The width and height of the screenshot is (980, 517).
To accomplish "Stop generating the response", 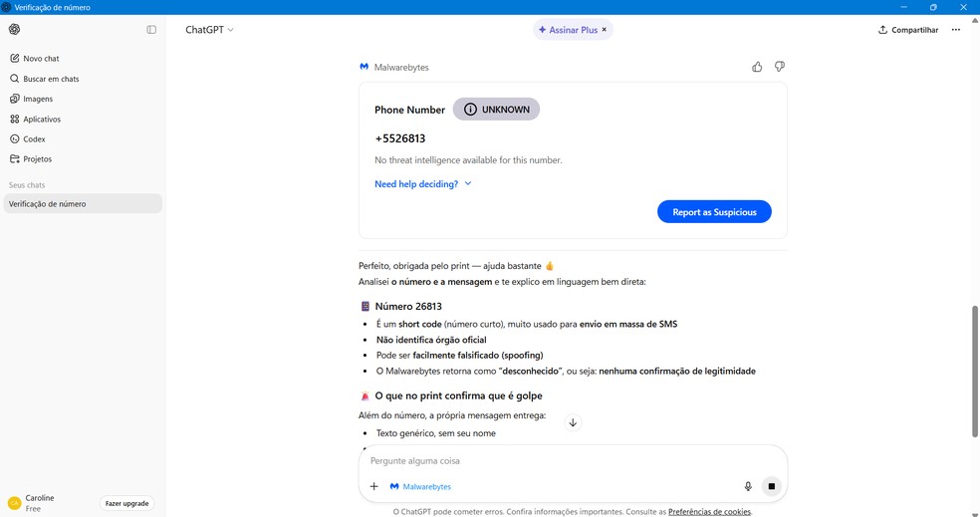I will [x=771, y=486].
